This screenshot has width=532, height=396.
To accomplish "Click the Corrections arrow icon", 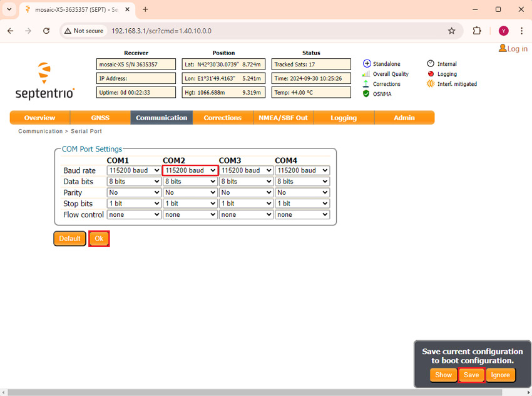I will point(367,84).
